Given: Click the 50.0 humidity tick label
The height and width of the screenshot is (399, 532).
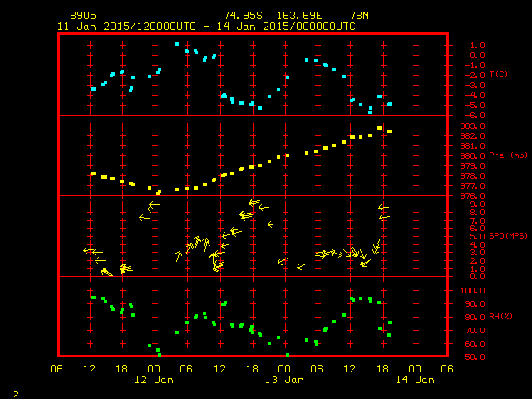Looking at the screenshot, I should coord(475,357).
